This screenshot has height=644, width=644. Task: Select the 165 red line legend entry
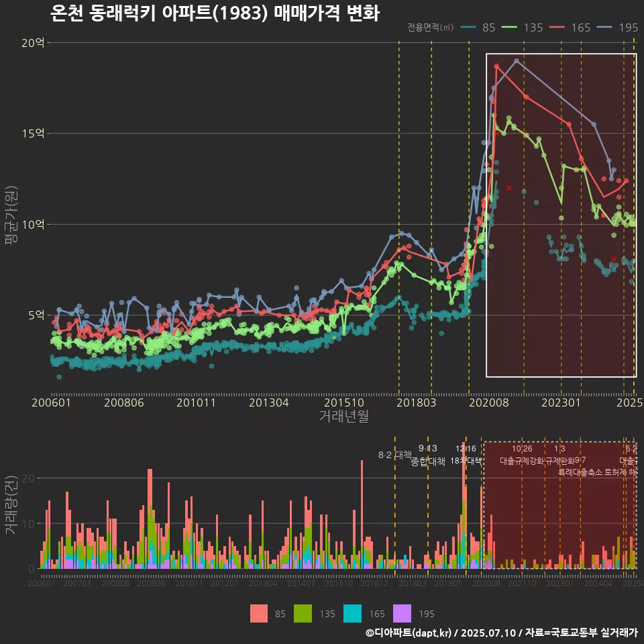[570, 28]
